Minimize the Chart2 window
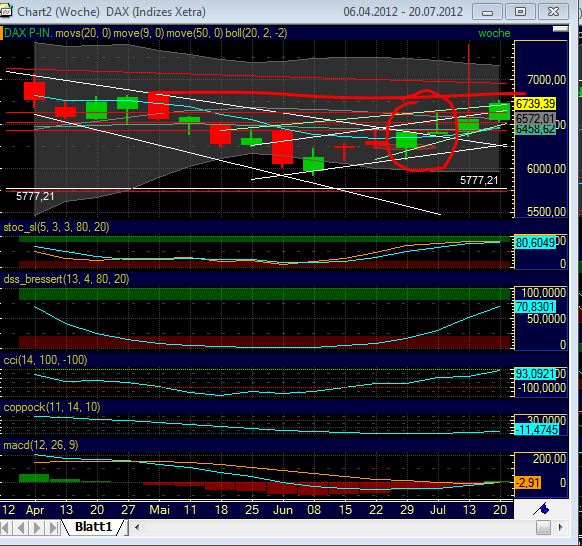582x546 pixels. [x=487, y=12]
